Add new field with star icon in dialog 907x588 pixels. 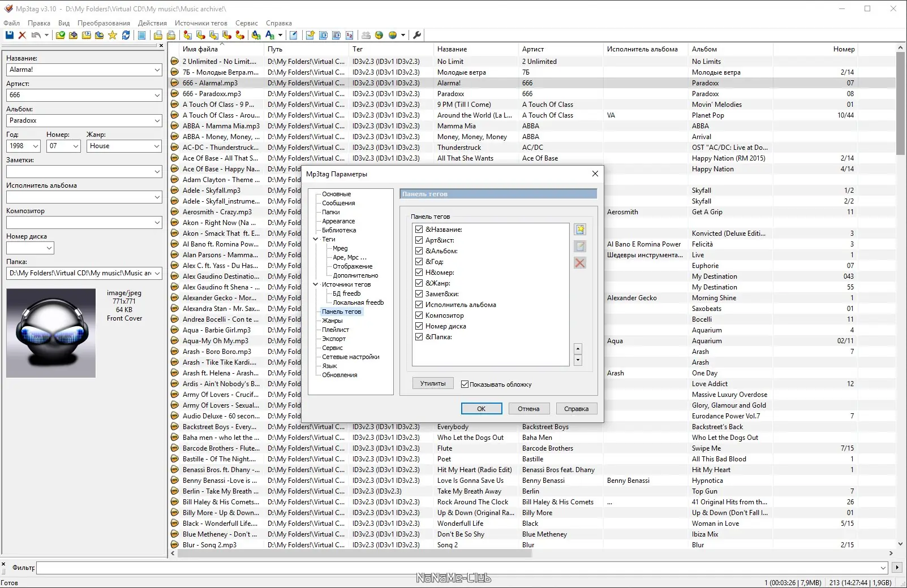point(580,230)
